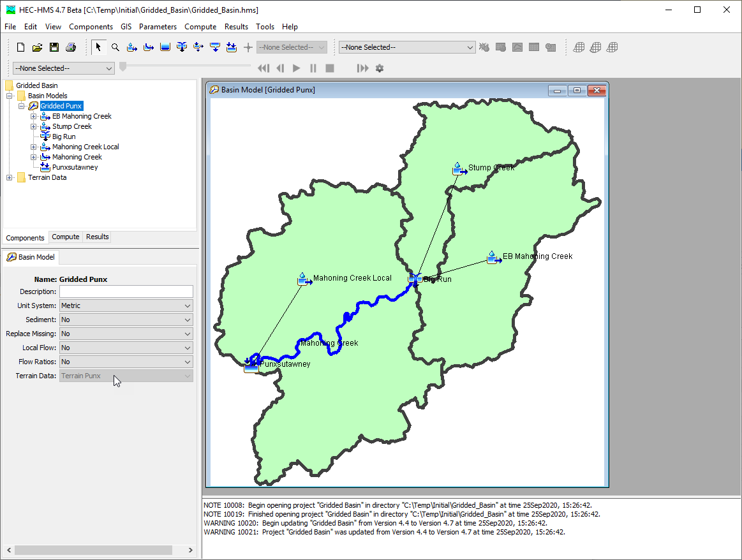This screenshot has height=560, width=742.
Task: Select Punxsutawney in the tree
Action: [75, 168]
